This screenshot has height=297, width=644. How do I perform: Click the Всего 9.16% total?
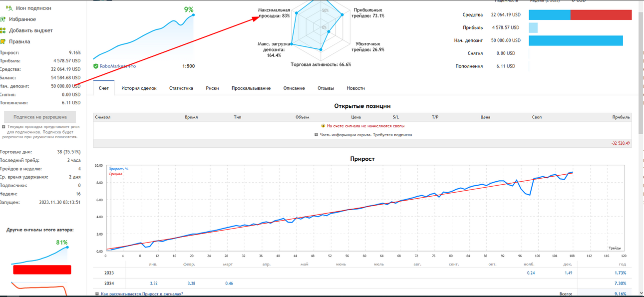(x=620, y=294)
